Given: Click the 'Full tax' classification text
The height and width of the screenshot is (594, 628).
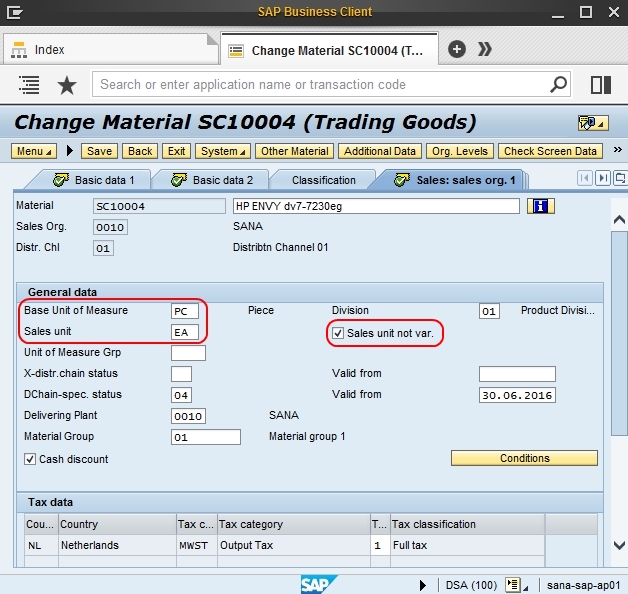Looking at the screenshot, I should [x=410, y=545].
